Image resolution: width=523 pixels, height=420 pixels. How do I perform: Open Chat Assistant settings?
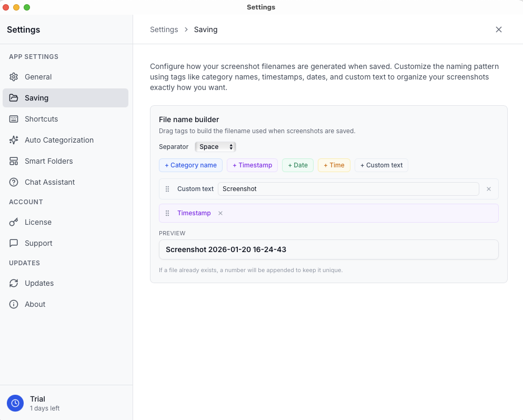(51, 182)
